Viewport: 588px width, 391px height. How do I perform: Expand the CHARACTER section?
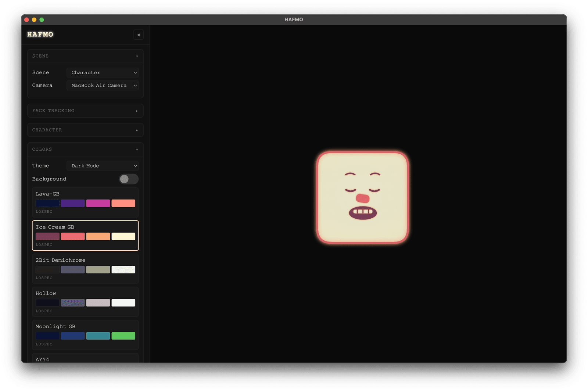[85, 130]
